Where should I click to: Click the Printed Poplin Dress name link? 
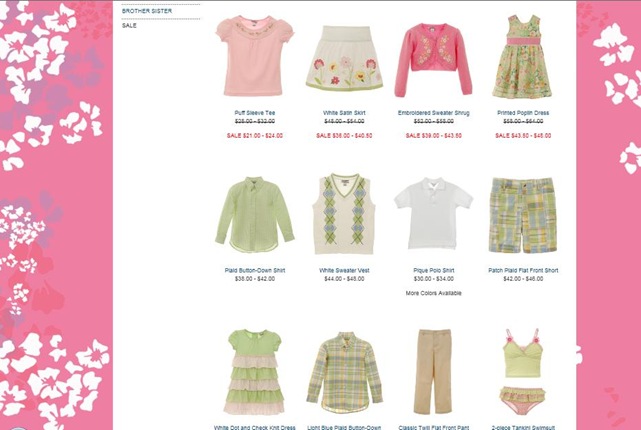tap(523, 113)
